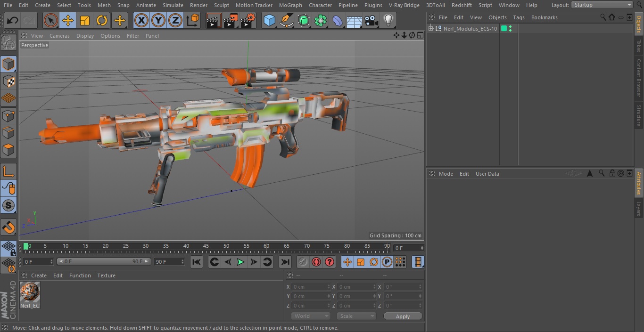Image resolution: width=644 pixels, height=332 pixels.
Task: Click viewport maximize toggle icon
Action: point(420,35)
